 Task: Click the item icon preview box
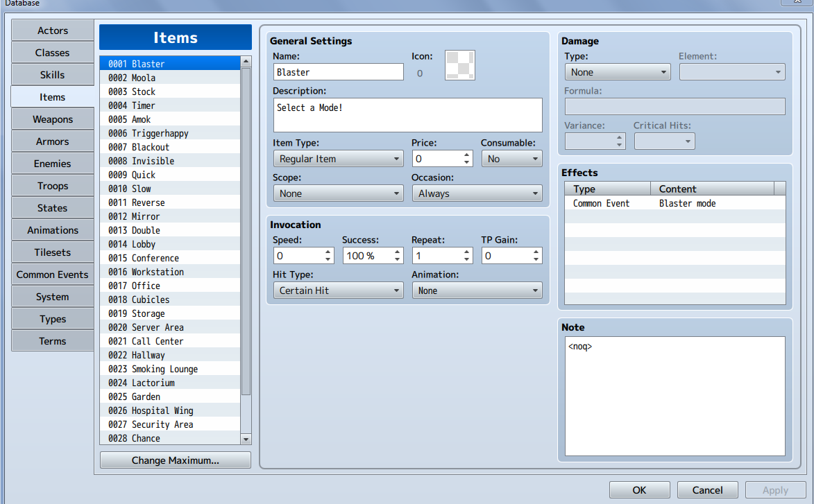[x=460, y=65]
